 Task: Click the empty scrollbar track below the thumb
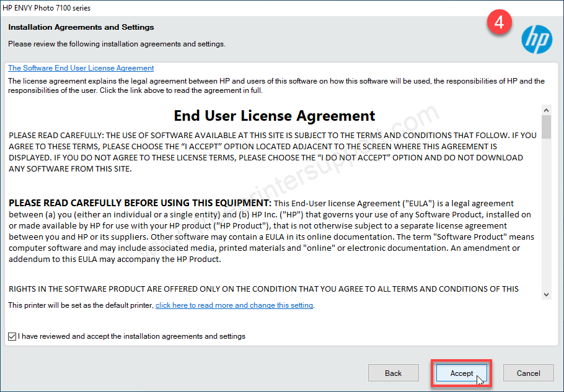pyautogui.click(x=546, y=217)
